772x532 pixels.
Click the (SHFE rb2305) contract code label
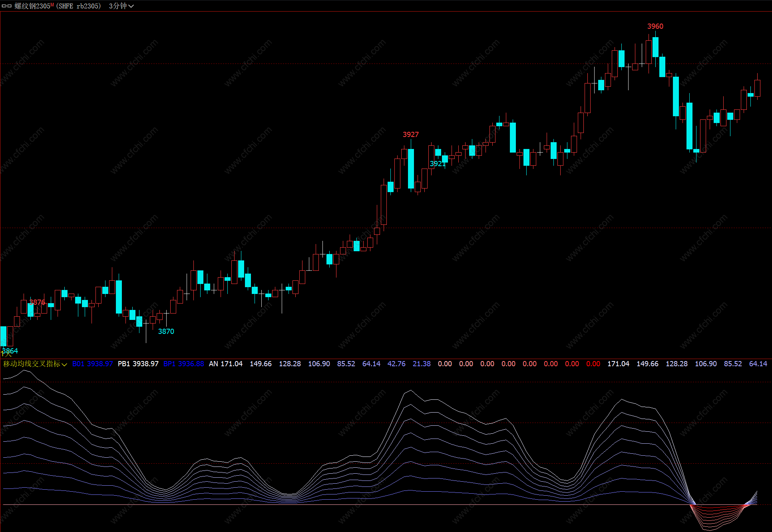pos(79,6)
